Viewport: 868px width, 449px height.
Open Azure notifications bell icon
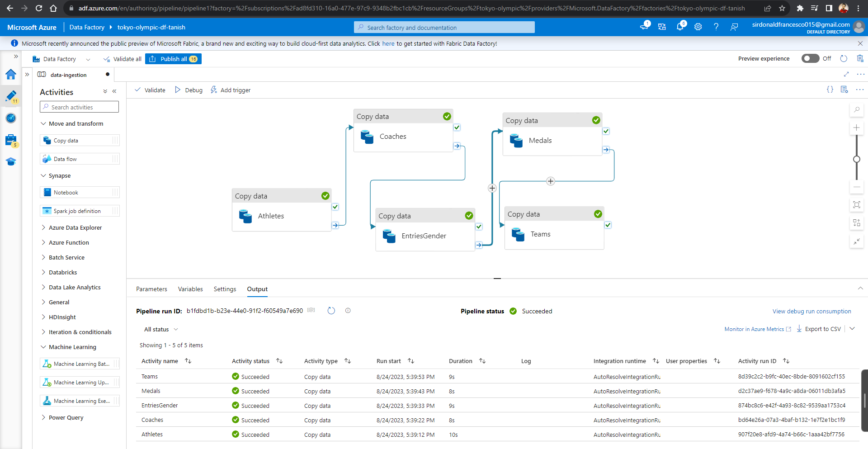coord(680,27)
